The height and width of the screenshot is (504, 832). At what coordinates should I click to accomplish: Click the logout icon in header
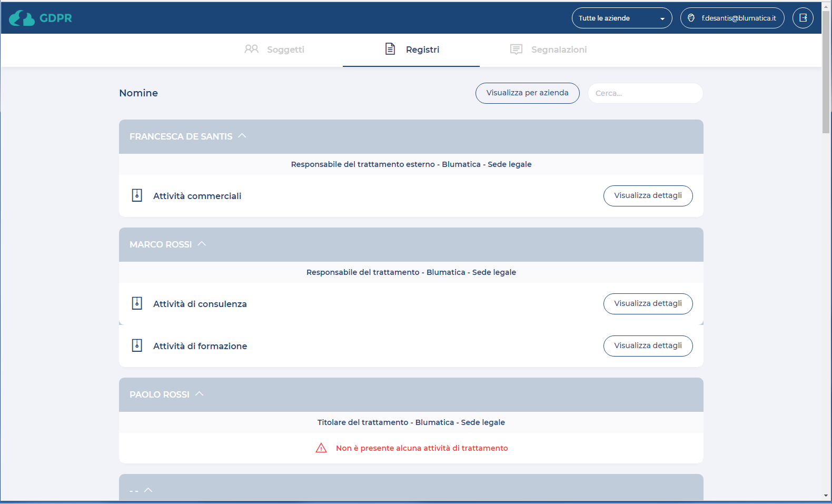pyautogui.click(x=803, y=18)
